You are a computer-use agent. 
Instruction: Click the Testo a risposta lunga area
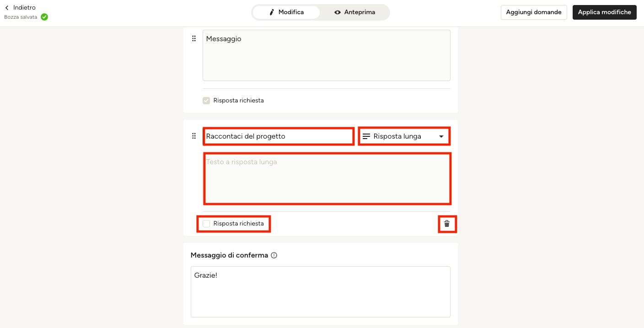pos(327,178)
